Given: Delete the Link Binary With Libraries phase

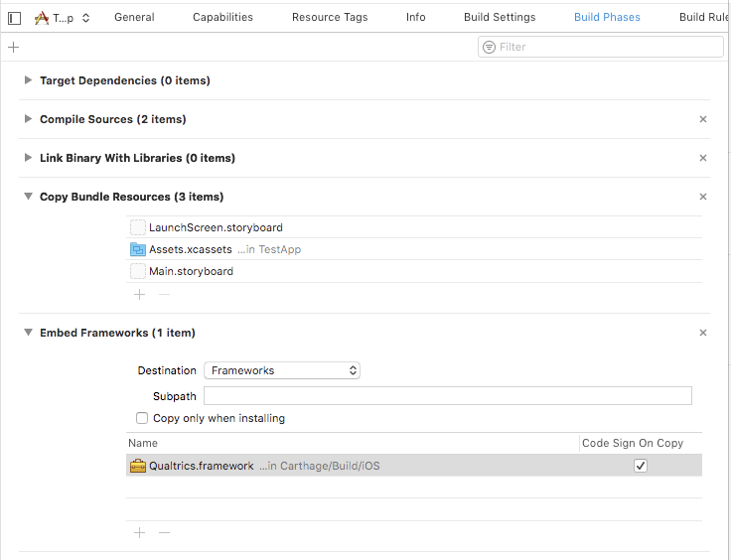Looking at the screenshot, I should tap(703, 158).
